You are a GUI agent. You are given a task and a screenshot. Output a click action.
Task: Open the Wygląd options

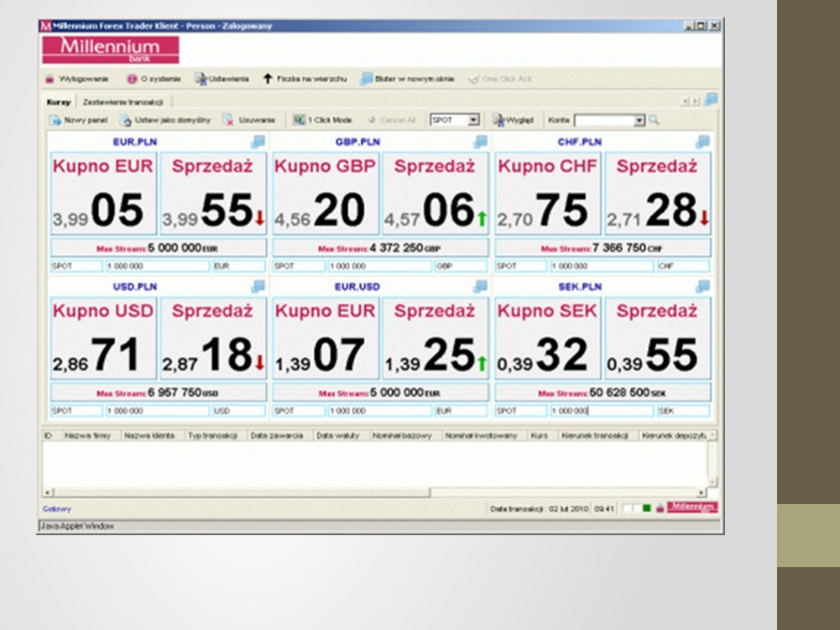pos(499,121)
